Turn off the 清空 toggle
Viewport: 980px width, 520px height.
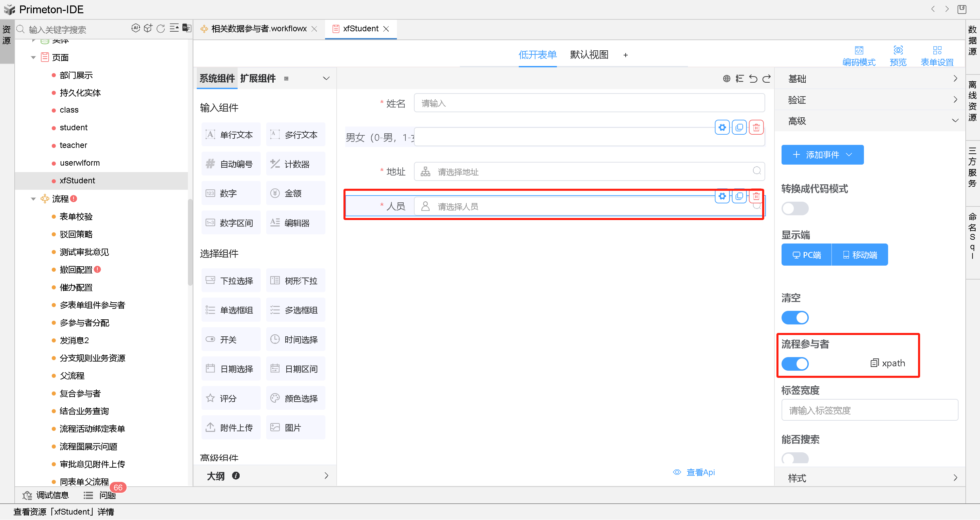point(795,317)
